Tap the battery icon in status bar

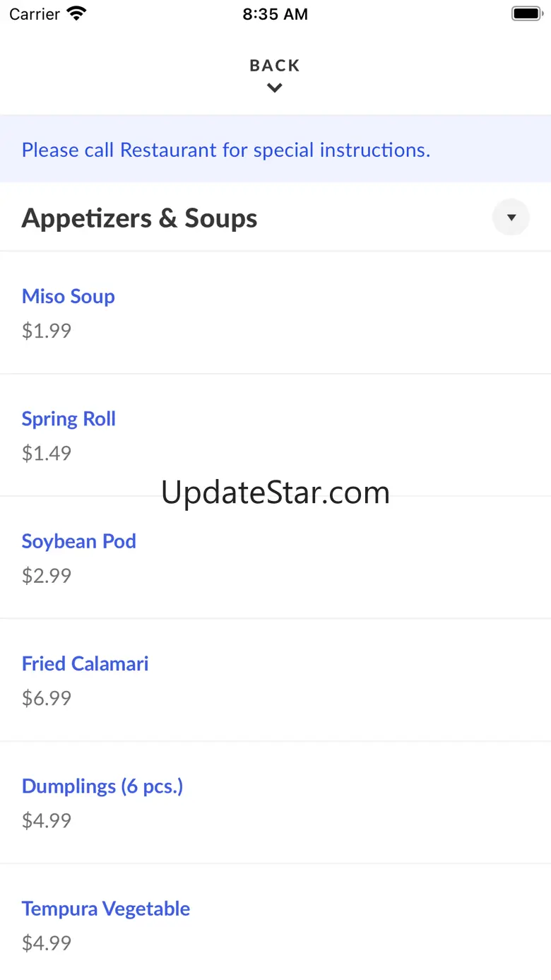coord(526,14)
